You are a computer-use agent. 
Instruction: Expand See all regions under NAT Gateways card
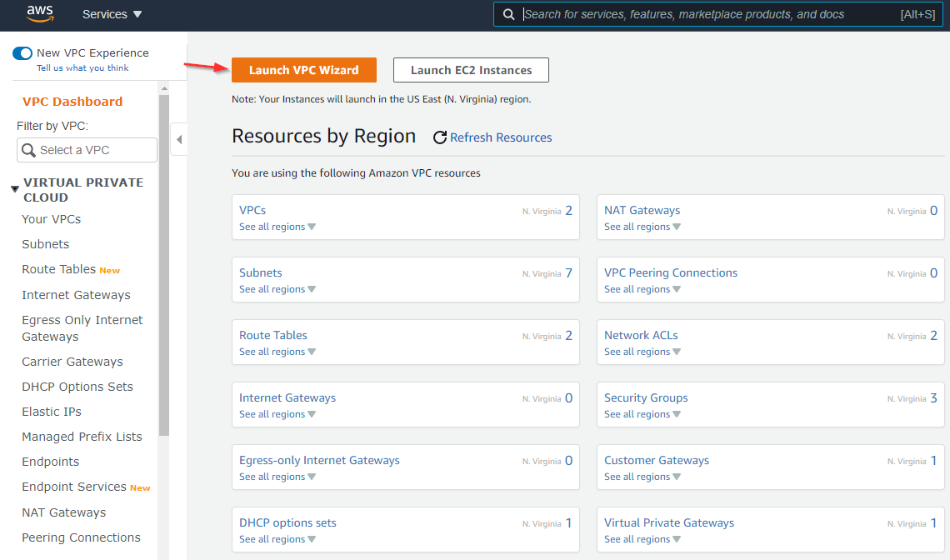coord(642,227)
